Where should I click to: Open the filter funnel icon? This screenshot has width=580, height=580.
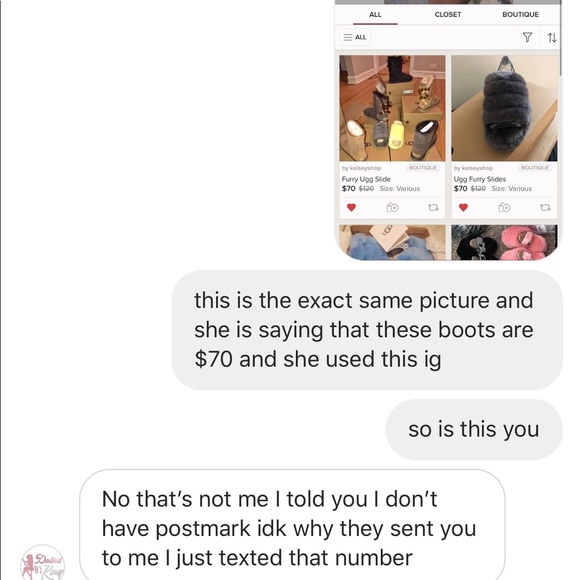click(527, 37)
